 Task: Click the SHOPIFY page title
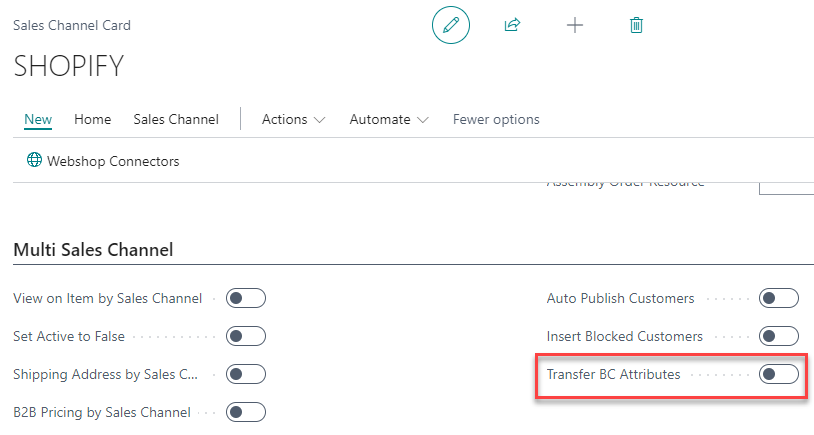pos(69,66)
